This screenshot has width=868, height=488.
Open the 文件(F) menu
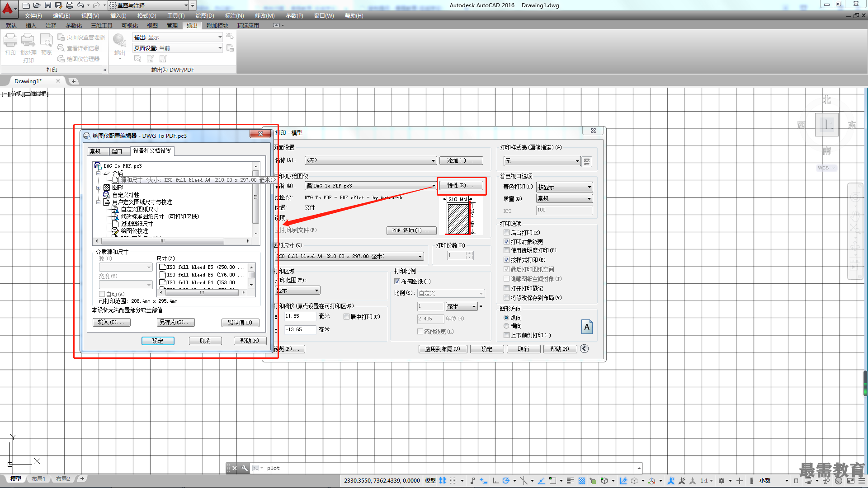click(33, 16)
